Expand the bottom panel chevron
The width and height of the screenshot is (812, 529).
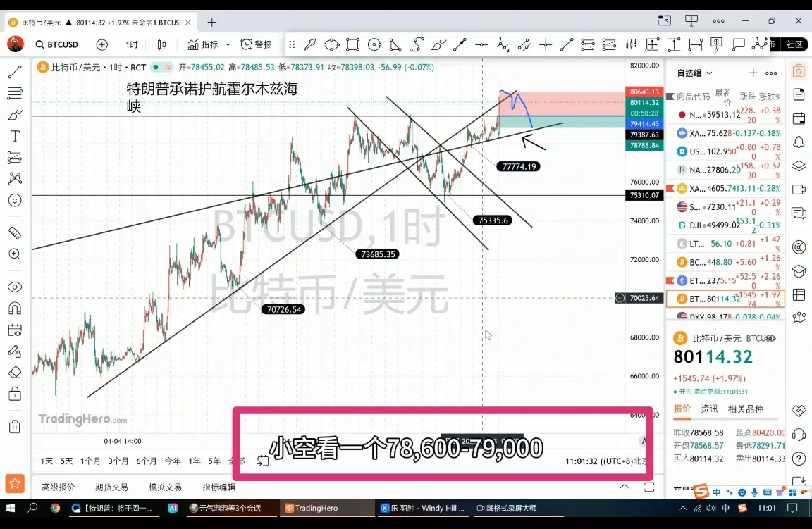coord(625,487)
